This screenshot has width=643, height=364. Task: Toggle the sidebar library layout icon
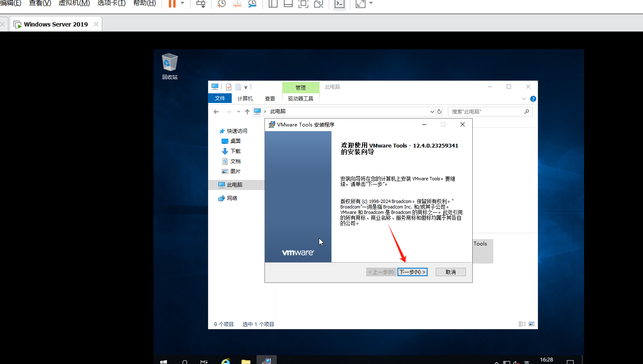[273, 4]
